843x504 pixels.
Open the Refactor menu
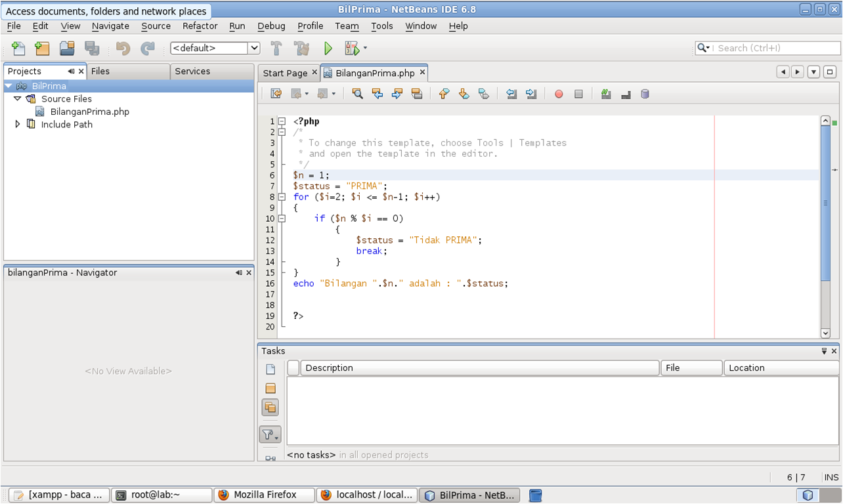tap(200, 26)
